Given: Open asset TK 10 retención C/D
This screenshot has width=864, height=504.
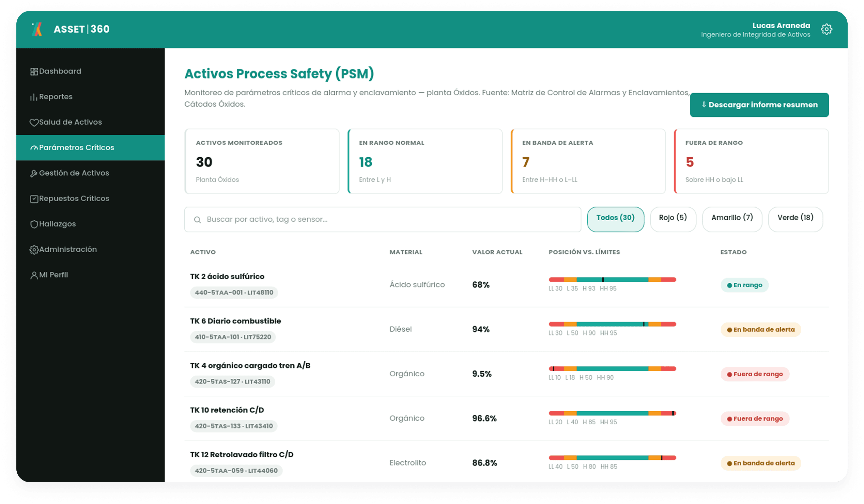Looking at the screenshot, I should (227, 410).
